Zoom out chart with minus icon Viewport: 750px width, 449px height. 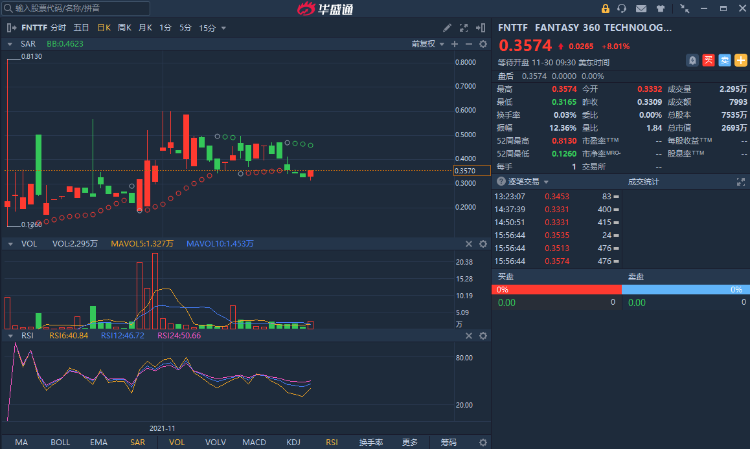pos(469,44)
